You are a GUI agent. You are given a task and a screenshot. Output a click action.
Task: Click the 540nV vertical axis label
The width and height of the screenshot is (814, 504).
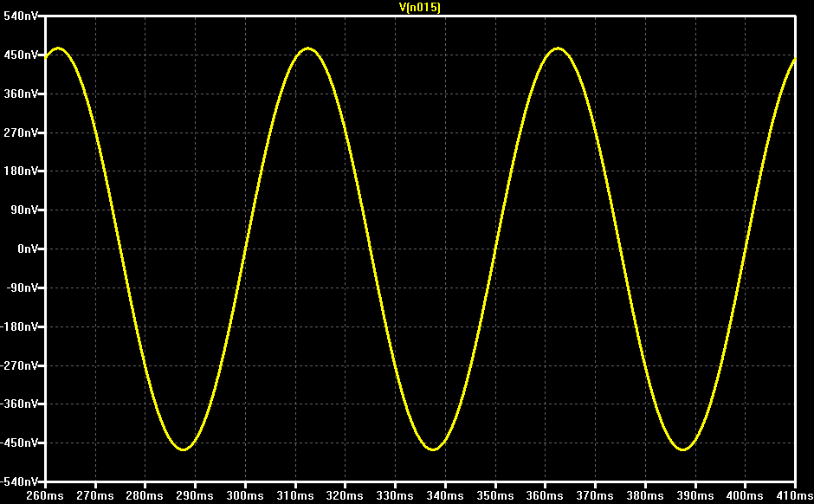pos(21,16)
